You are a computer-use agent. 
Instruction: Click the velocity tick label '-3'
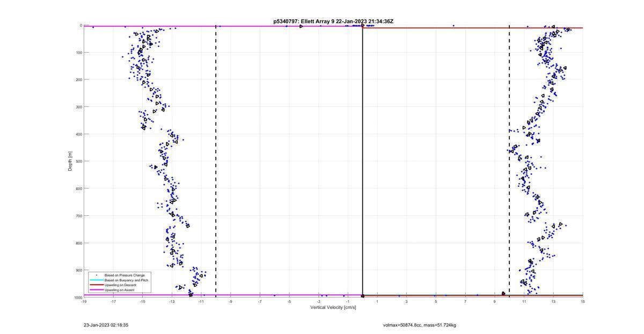click(x=318, y=301)
